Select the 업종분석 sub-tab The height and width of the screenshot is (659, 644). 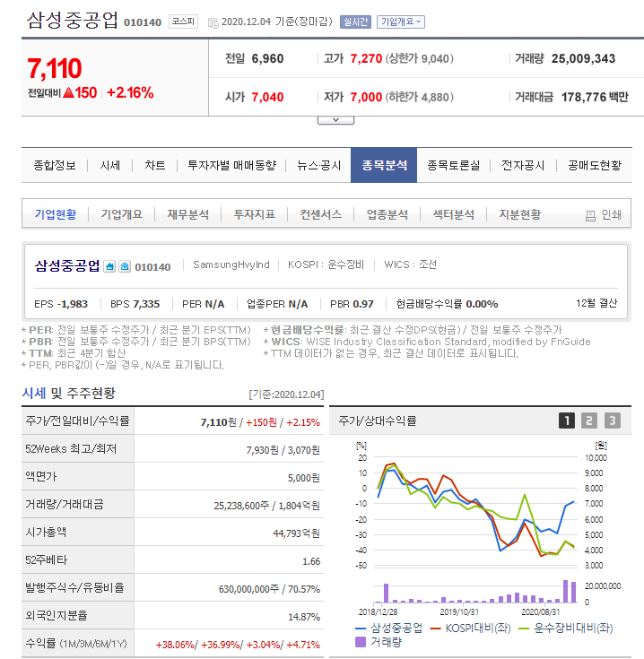click(x=387, y=214)
